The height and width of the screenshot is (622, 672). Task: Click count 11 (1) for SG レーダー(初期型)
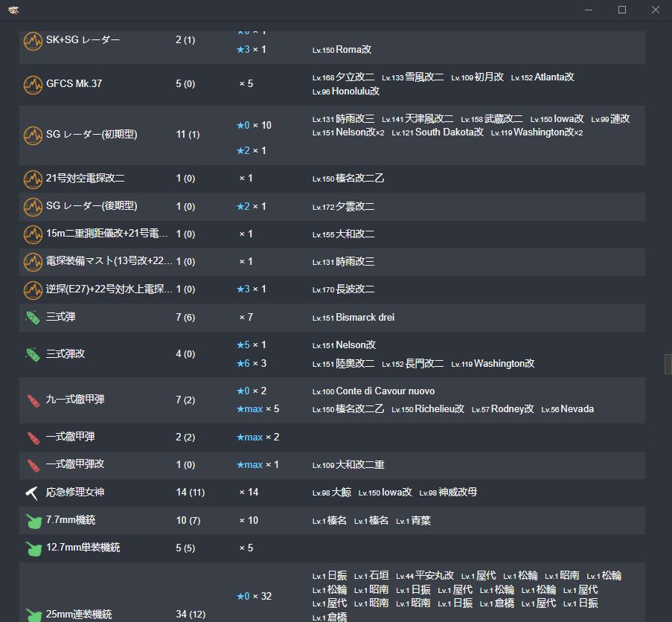point(188,135)
